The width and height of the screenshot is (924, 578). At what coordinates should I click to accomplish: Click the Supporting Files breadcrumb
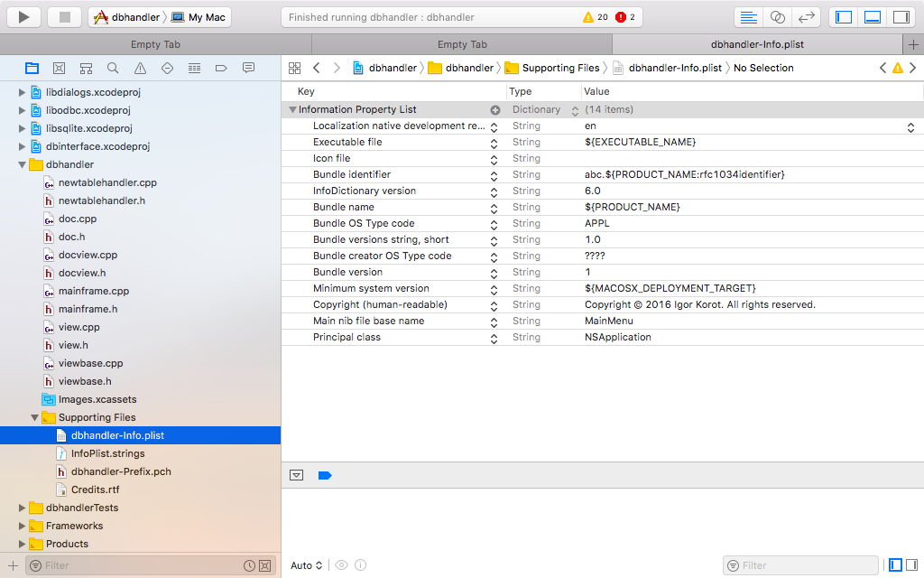click(553, 68)
